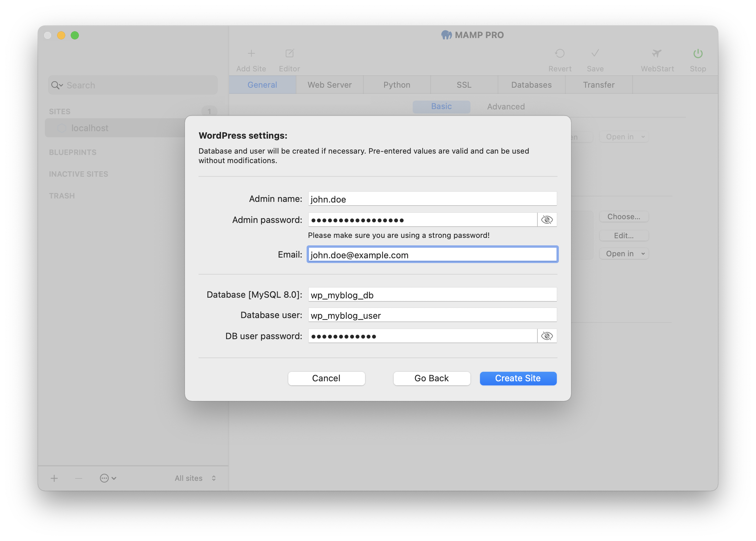Screen dimensions: 756x541
Task: Click the Cancel button
Action: [x=326, y=378]
